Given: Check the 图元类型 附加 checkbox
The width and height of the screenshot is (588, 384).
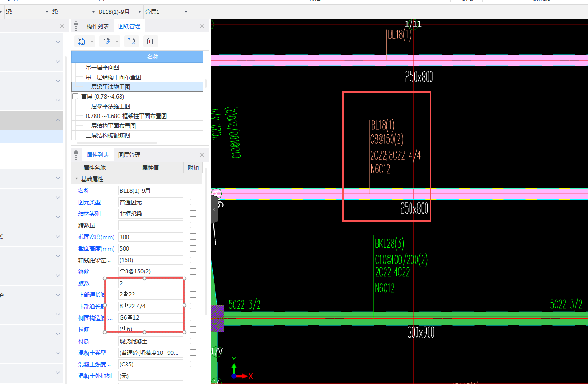Looking at the screenshot, I should tap(193, 202).
